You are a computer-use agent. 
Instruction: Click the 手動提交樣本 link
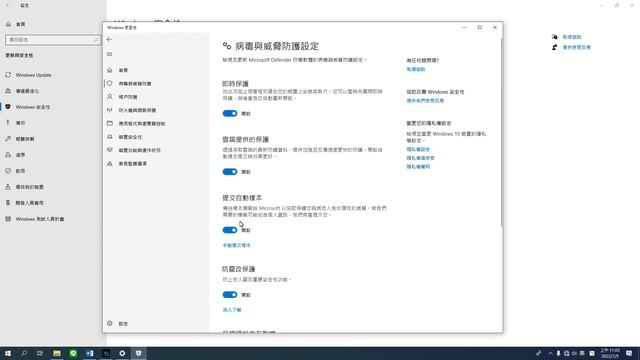tap(236, 245)
